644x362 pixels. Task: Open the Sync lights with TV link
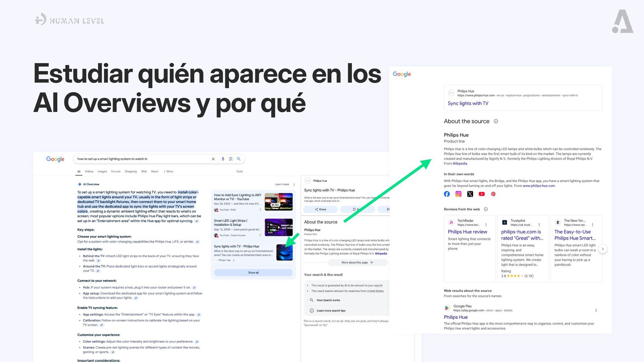[468, 103]
